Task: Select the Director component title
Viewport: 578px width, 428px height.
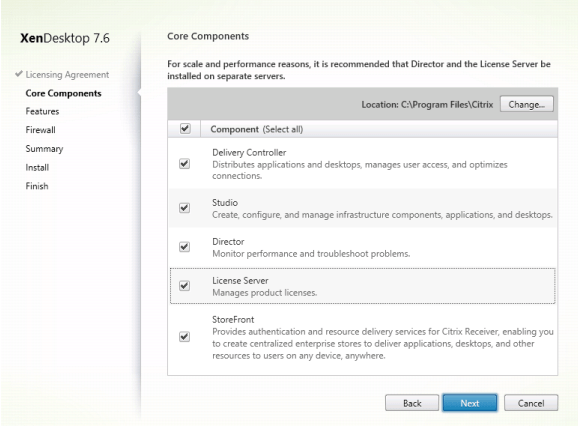Action: click(228, 241)
